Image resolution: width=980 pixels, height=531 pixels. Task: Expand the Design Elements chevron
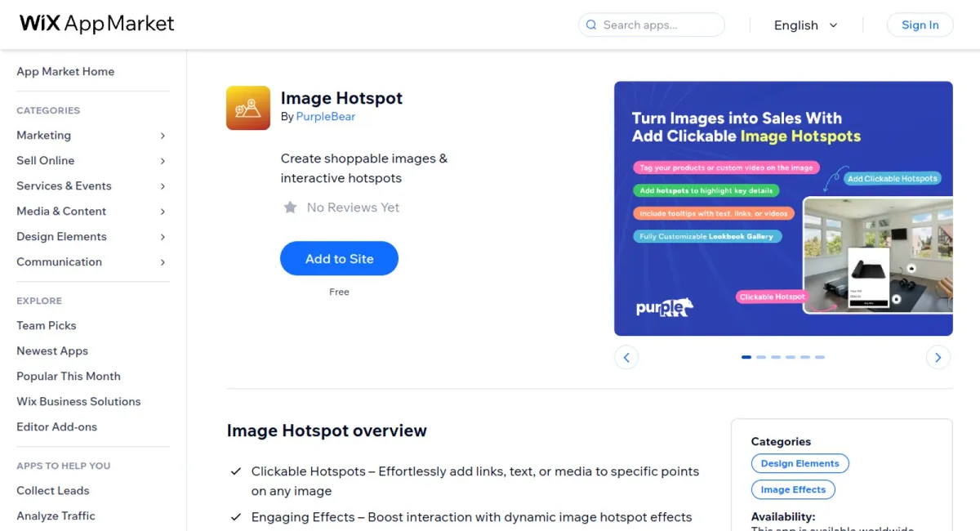(x=163, y=237)
